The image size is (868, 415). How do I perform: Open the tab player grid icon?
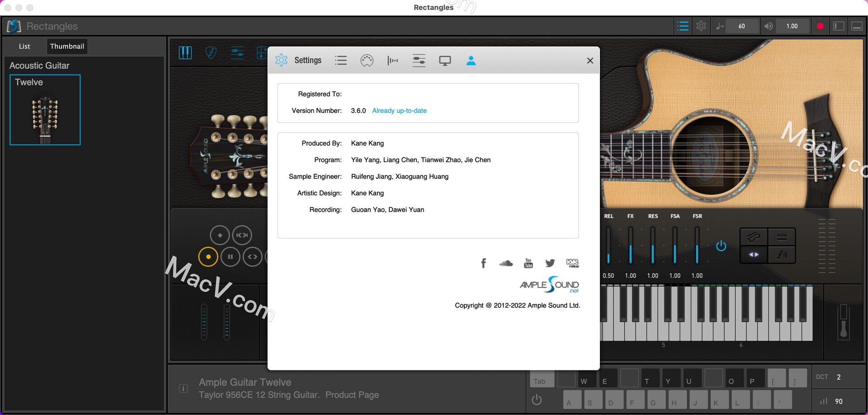(262, 53)
